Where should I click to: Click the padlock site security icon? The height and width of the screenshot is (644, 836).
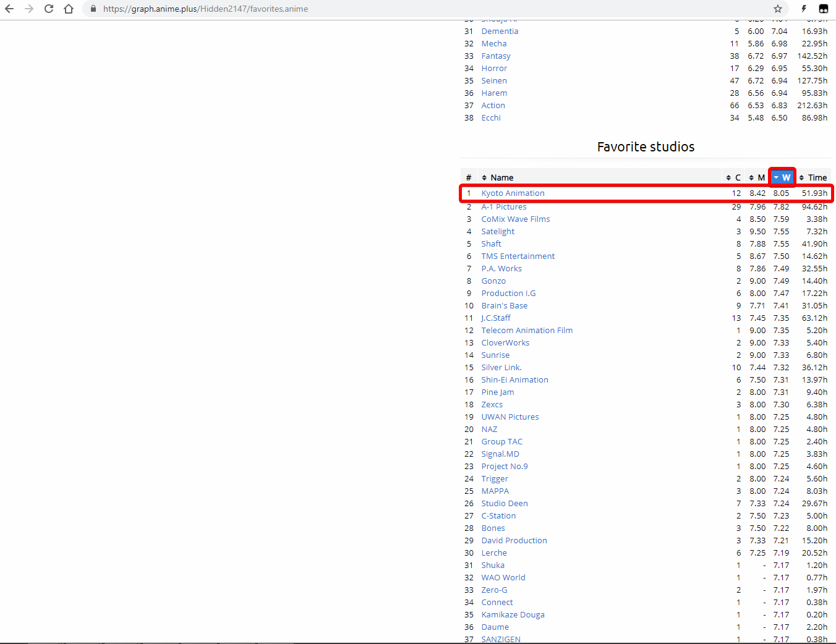coord(93,9)
